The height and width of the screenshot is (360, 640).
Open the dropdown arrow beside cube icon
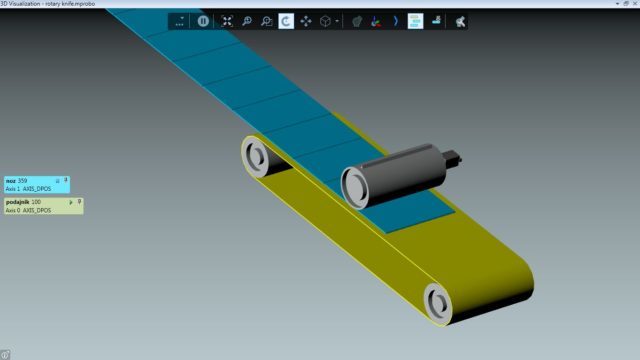point(337,21)
